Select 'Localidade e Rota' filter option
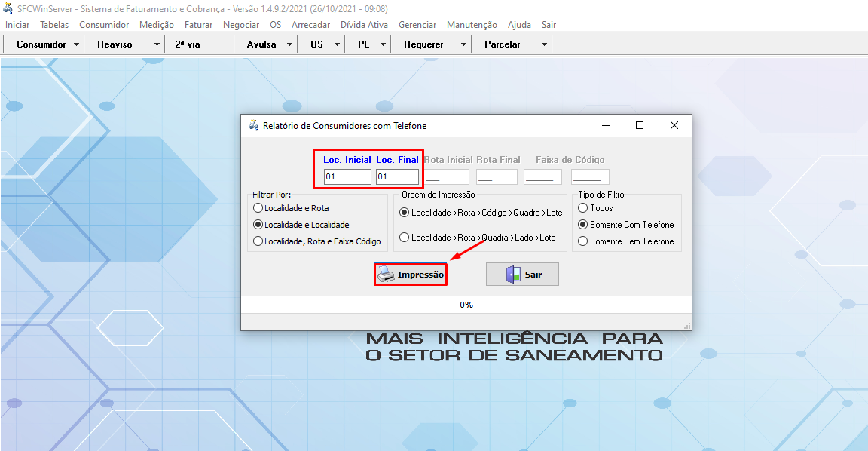868x451 pixels. 258,208
